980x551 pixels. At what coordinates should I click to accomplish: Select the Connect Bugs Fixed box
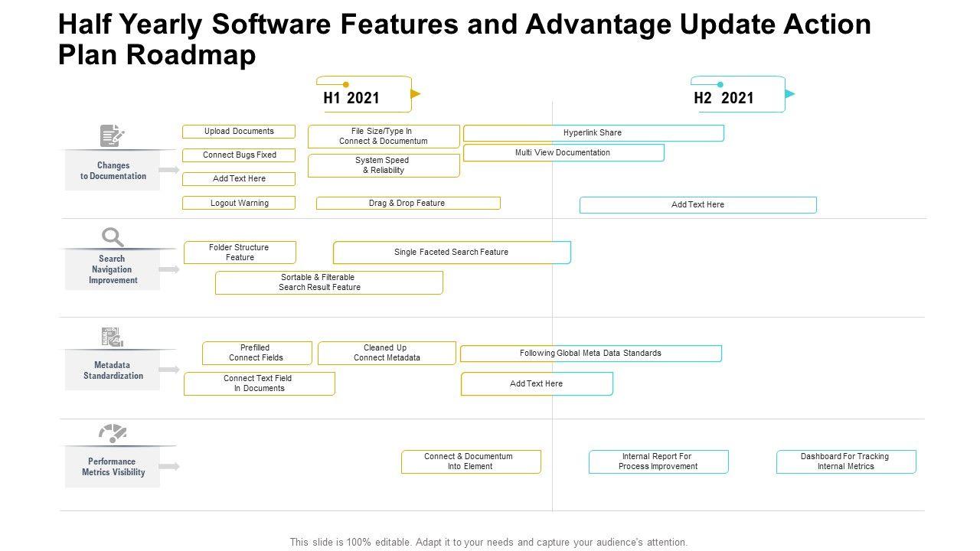coord(239,155)
